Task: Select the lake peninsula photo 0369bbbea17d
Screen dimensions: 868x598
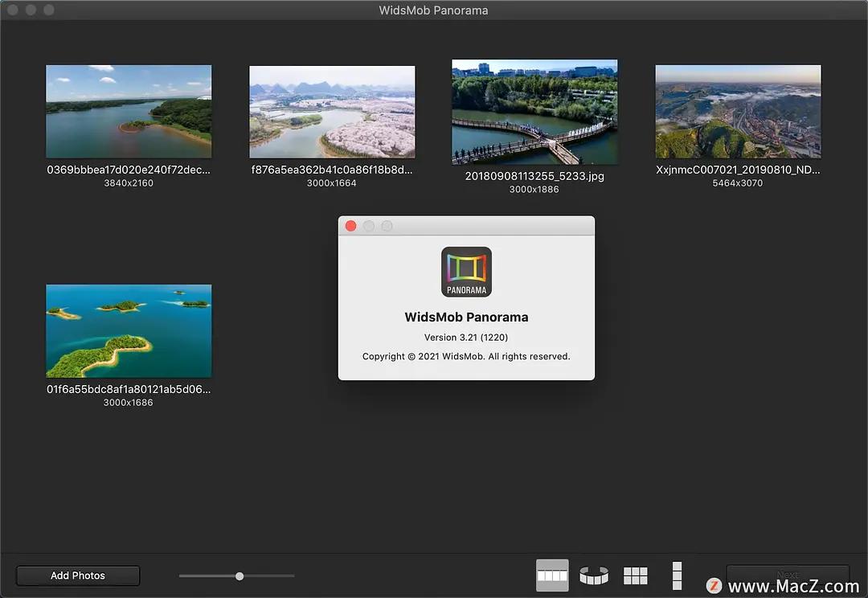Action: tap(129, 111)
